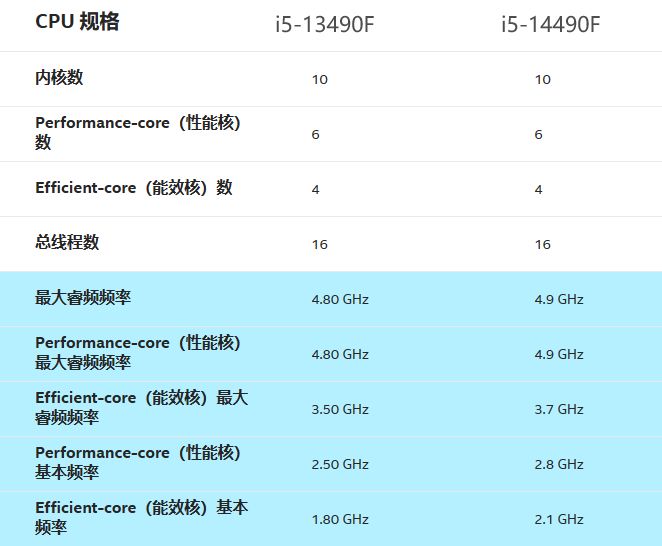662x546 pixels.
Task: Click the 'Performance-core（性能核）基本频率' label
Action: 138,462
